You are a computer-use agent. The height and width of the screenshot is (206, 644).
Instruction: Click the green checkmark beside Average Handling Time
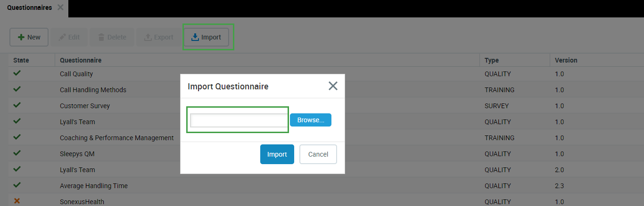pyautogui.click(x=17, y=185)
